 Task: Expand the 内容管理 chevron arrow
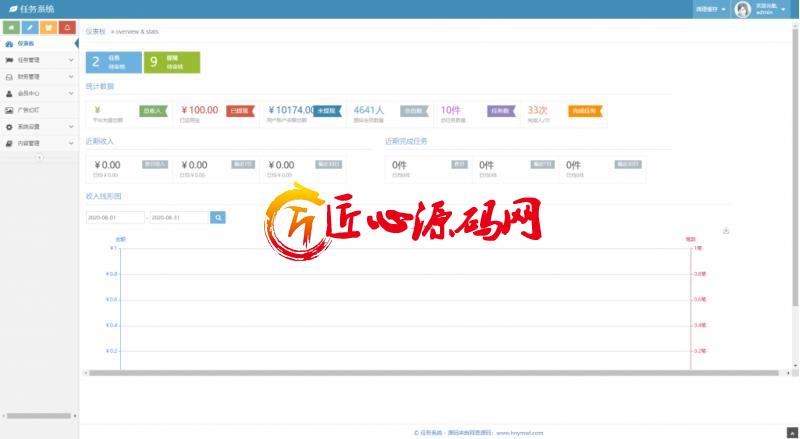point(71,143)
